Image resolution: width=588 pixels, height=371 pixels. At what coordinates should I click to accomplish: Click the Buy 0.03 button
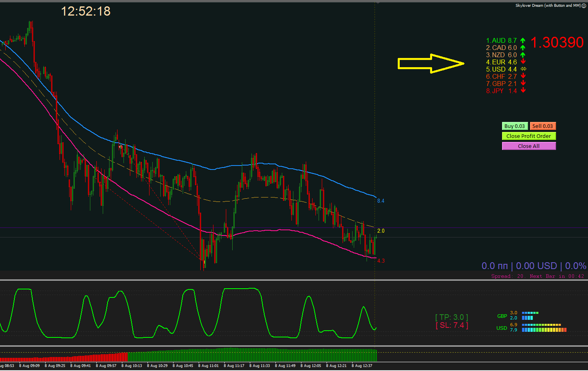pos(515,126)
